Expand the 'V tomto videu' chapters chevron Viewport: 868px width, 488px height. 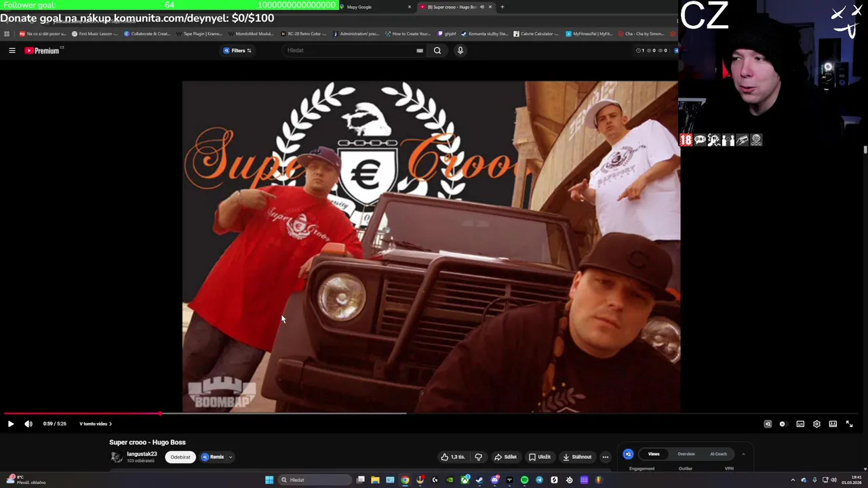(111, 424)
